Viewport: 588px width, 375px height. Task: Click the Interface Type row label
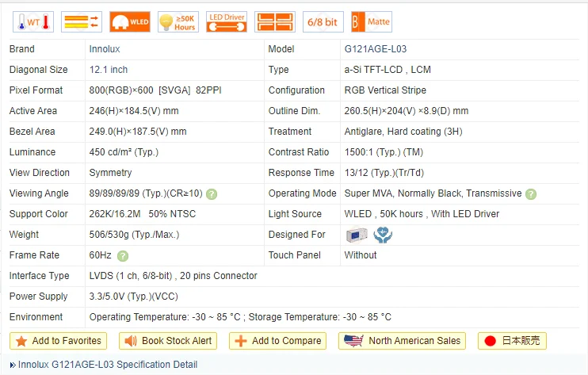(40, 276)
